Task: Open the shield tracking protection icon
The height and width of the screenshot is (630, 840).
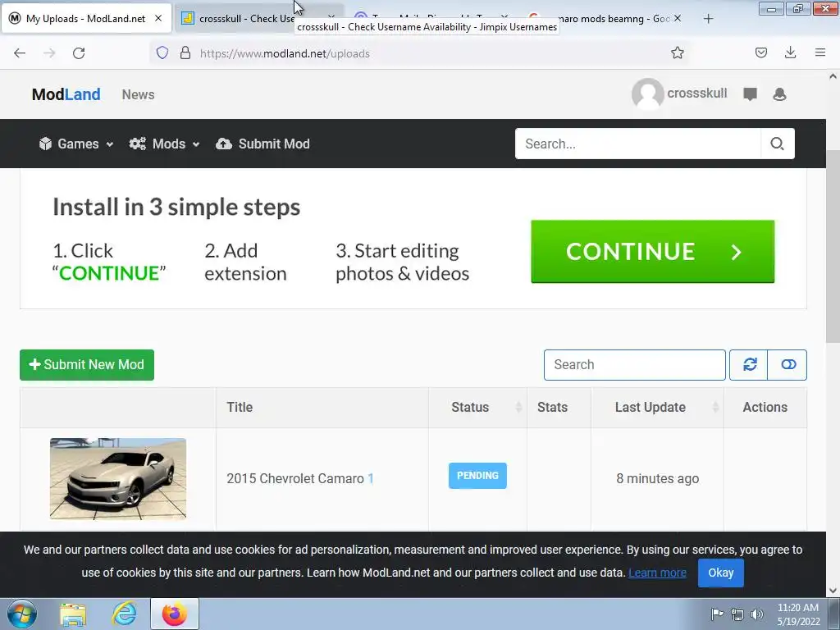Action: click(162, 52)
